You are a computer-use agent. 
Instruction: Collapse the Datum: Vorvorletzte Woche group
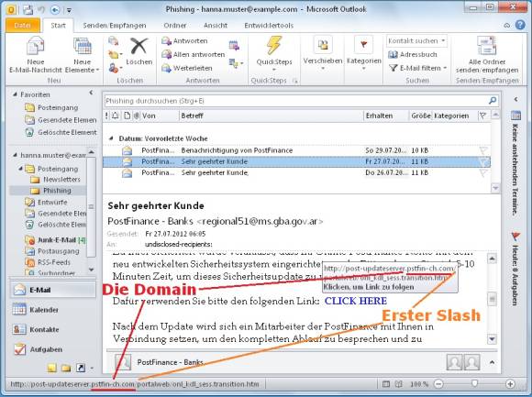pyautogui.click(x=111, y=138)
